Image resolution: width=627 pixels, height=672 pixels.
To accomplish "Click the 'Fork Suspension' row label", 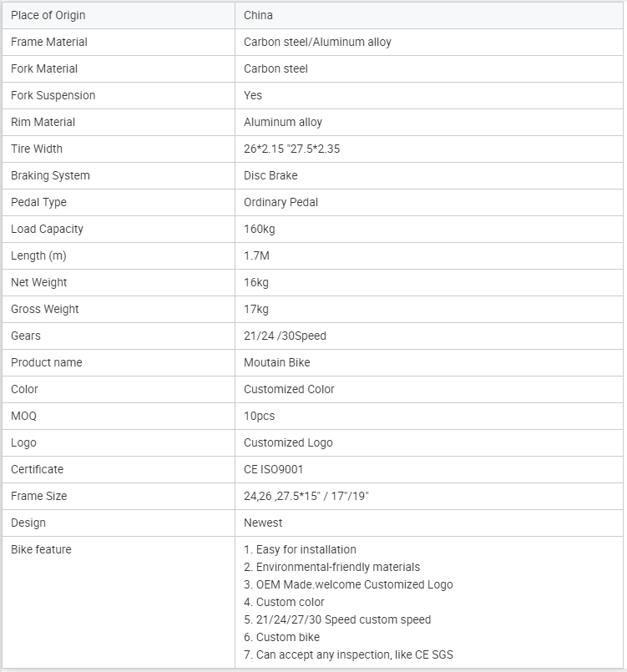I will 53,95.
